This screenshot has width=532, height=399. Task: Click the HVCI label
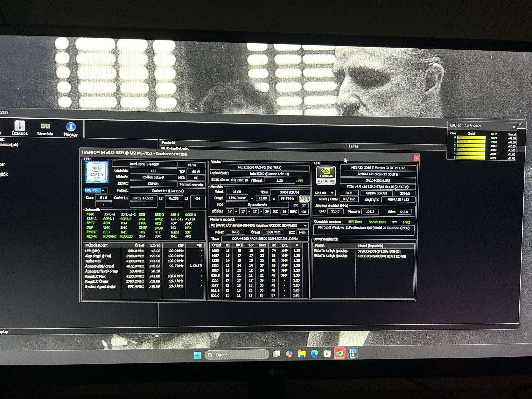tap(407, 222)
